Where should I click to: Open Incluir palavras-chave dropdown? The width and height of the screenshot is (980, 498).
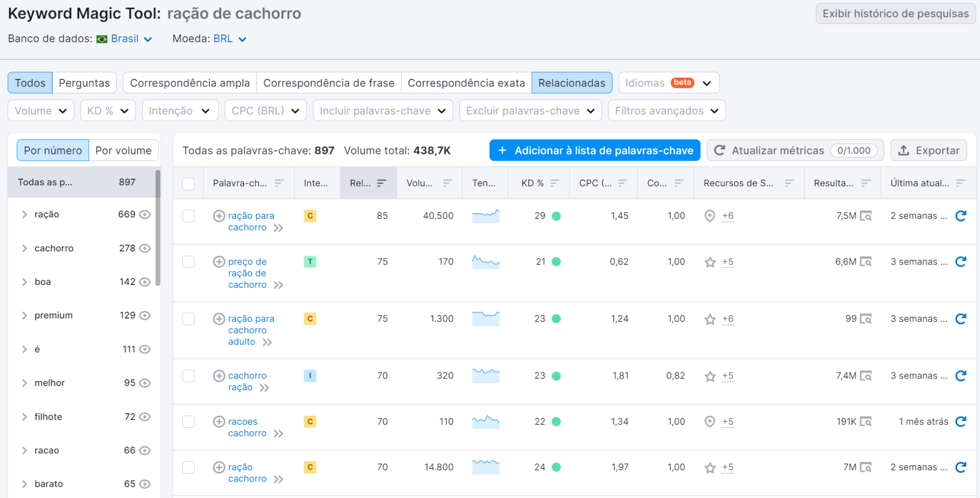383,111
